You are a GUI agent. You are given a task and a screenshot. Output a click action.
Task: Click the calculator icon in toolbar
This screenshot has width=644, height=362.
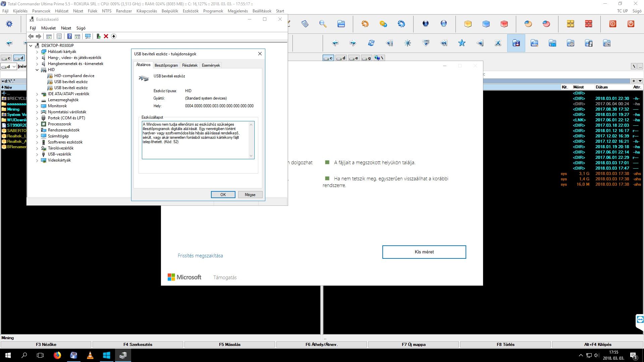(x=305, y=24)
